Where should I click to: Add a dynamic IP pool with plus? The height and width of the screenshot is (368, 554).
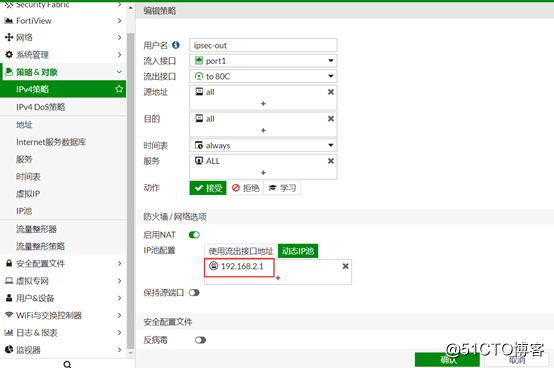click(x=278, y=278)
